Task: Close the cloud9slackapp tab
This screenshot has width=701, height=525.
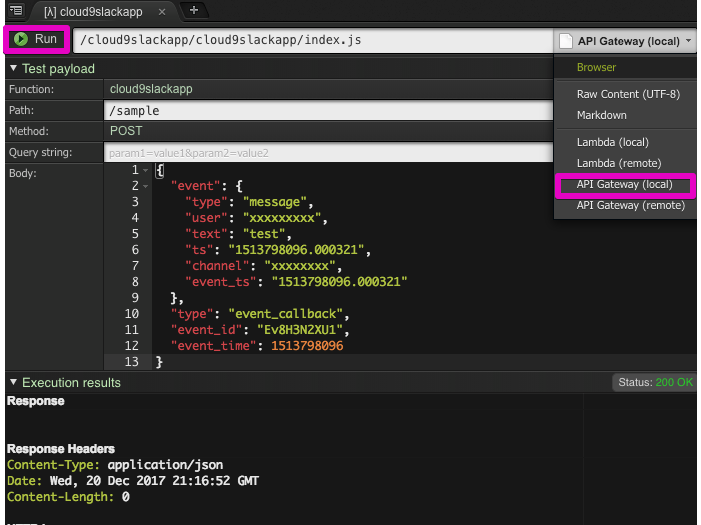Action: pos(162,12)
